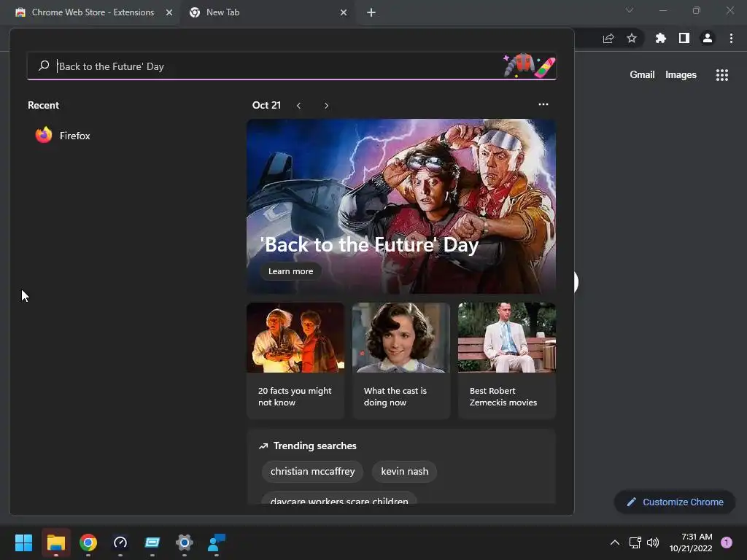The image size is (747, 560).
Task: Open Chrome's three-dot main menu
Action: pos(731,38)
